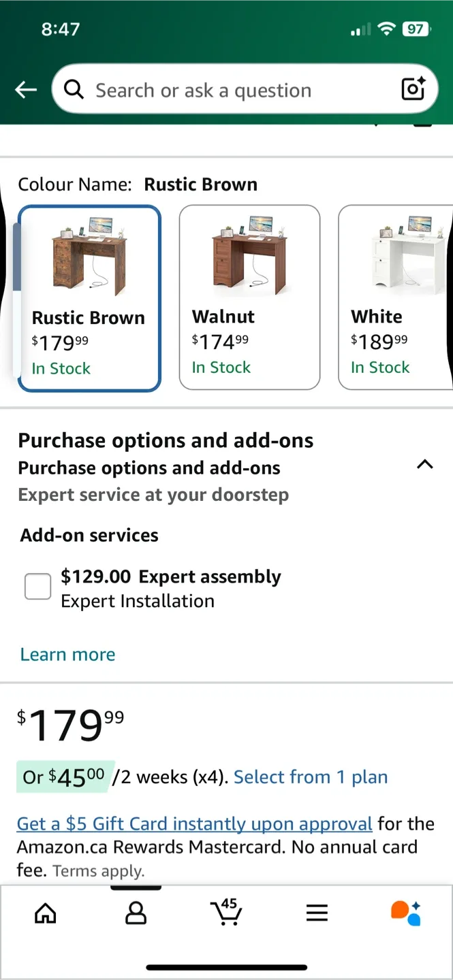Open the hamburger menu icon
This screenshot has height=980, width=453.
(x=317, y=914)
